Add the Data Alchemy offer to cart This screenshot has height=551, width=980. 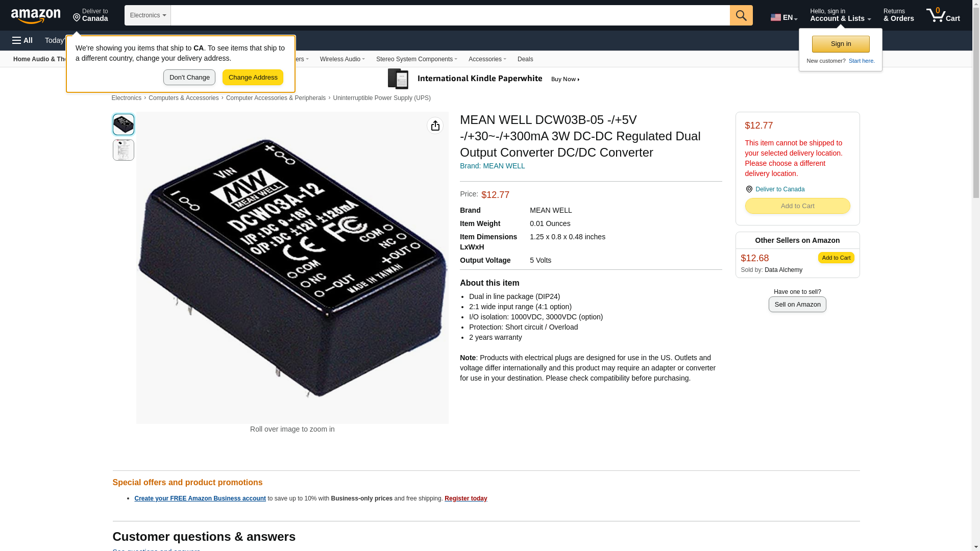[x=836, y=258]
